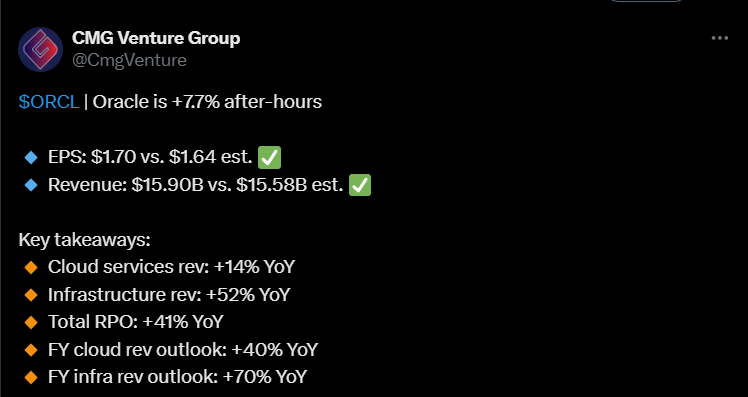Click orange diamond beside FY infra rev outlook
The height and width of the screenshot is (397, 748).
click(31, 377)
